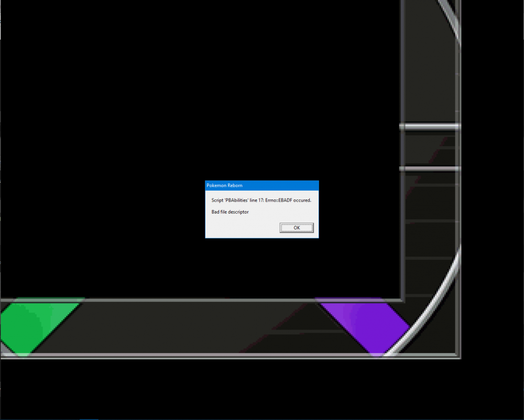Click the lower silver horizontal bar on right
Image resolution: width=524 pixels, height=420 pixels.
[430, 169]
